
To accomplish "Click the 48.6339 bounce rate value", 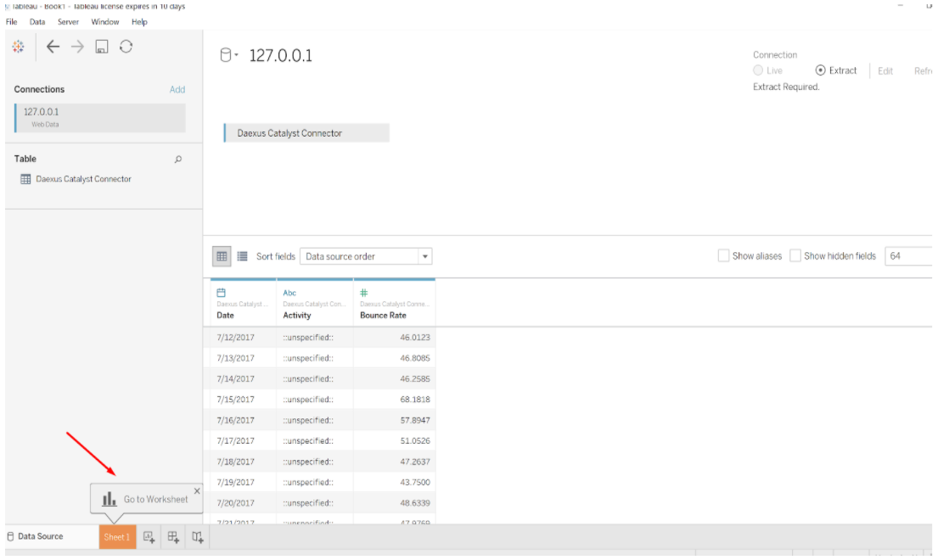I will coord(414,503).
